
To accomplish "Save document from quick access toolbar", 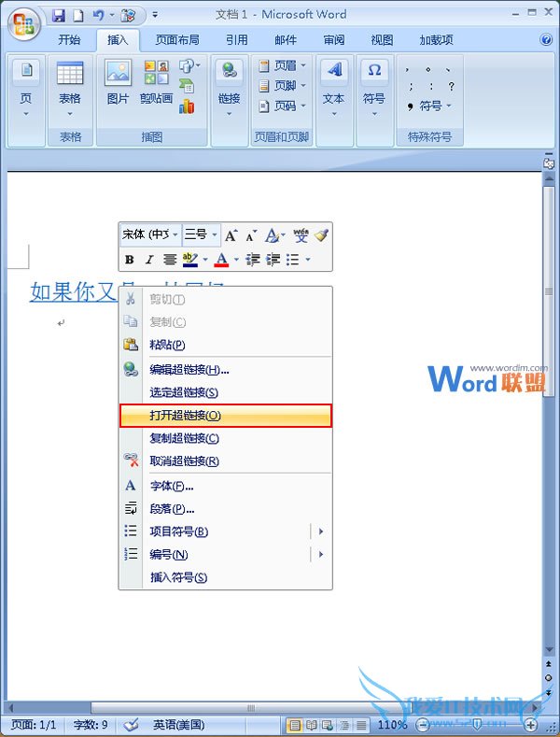I will [58, 16].
